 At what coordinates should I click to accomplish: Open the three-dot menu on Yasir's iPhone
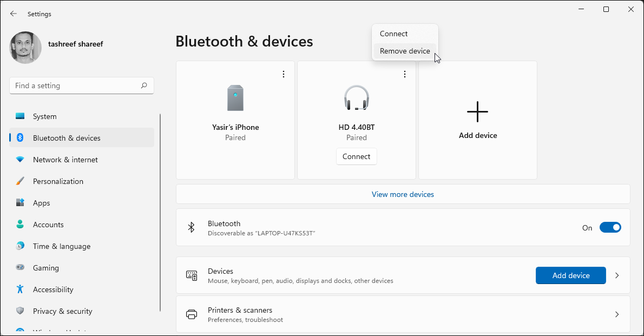tap(284, 74)
